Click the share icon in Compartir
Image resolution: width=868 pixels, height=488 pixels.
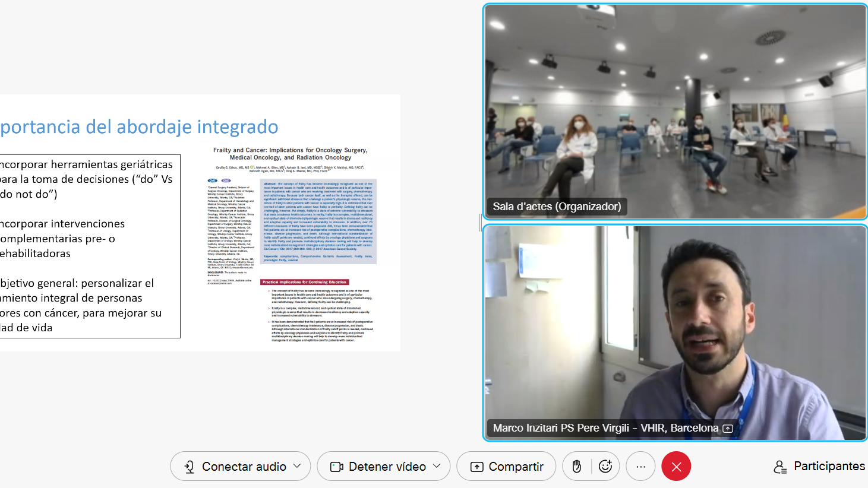476,467
